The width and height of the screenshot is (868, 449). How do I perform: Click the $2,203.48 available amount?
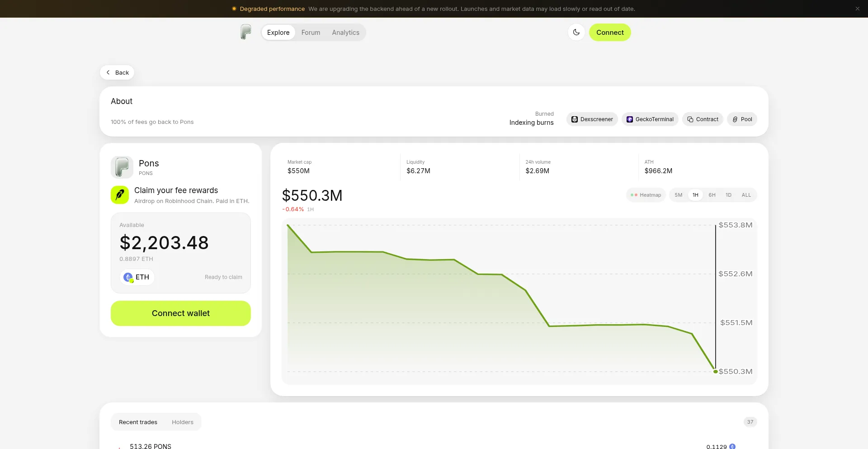(x=164, y=243)
